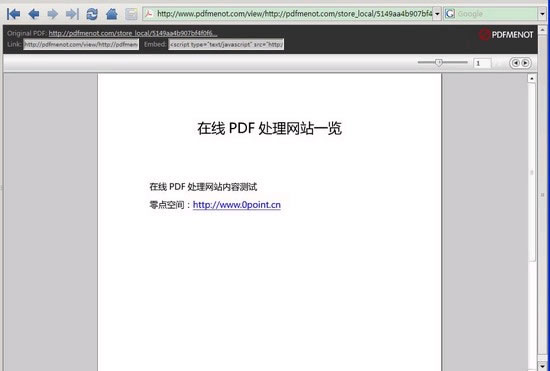Select the Embed script code field
The width and height of the screenshot is (550, 371).
click(226, 44)
